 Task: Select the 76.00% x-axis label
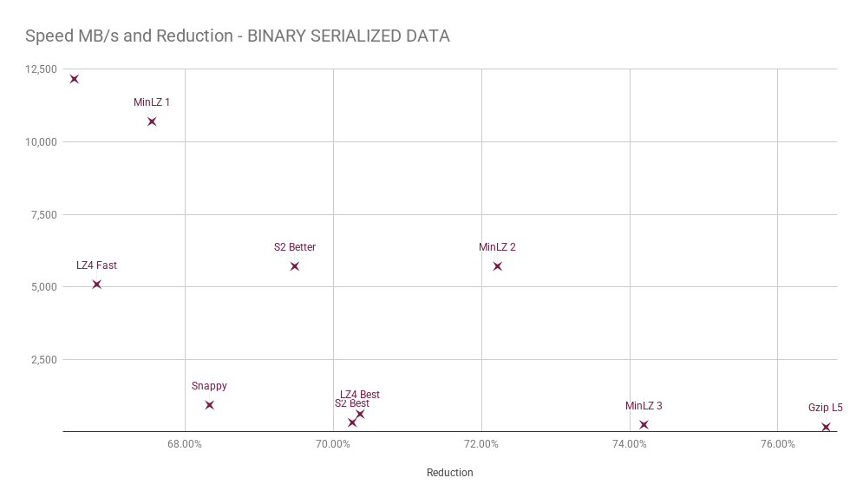coord(778,444)
